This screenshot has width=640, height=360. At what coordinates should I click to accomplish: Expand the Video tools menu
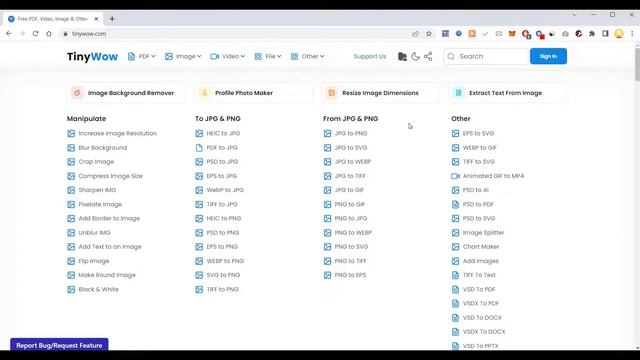tap(227, 56)
